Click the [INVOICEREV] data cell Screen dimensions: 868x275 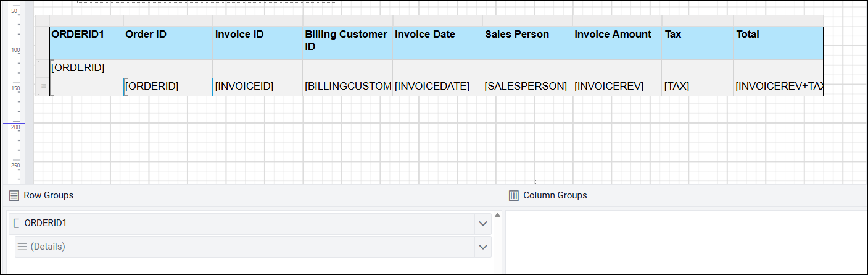(x=616, y=87)
